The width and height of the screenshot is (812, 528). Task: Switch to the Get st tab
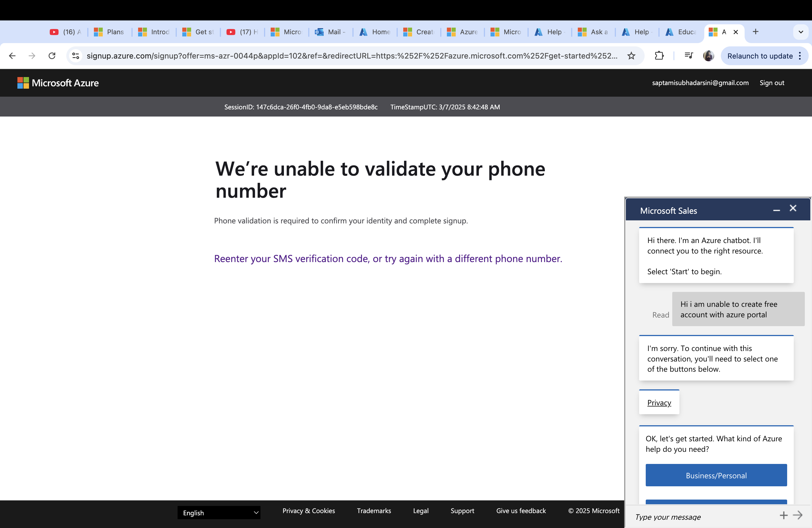tap(198, 32)
